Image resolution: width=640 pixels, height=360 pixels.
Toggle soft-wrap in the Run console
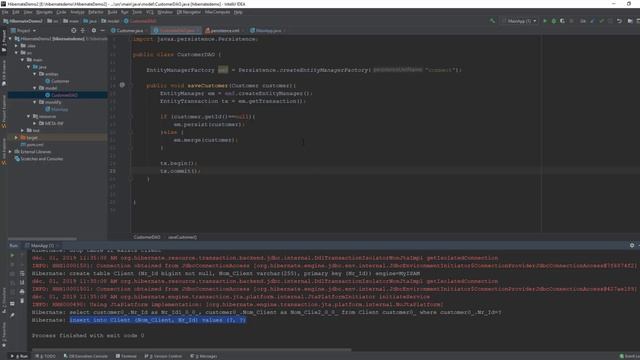pyautogui.click(x=22, y=273)
